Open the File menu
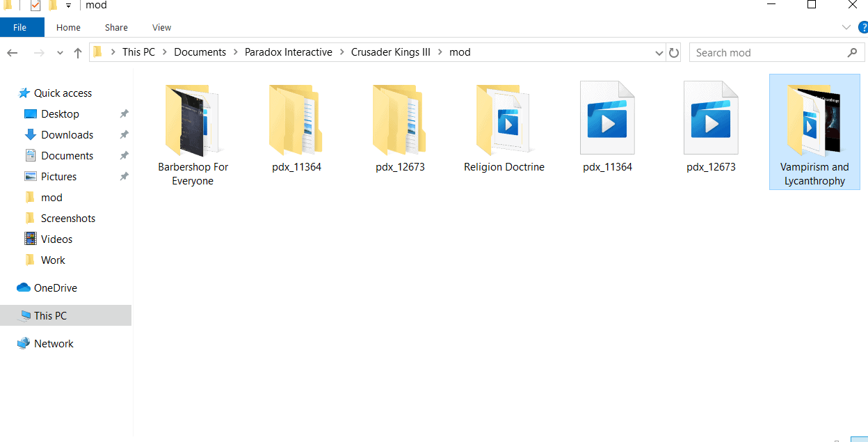Screen dimensions: 868x442 coord(20,28)
